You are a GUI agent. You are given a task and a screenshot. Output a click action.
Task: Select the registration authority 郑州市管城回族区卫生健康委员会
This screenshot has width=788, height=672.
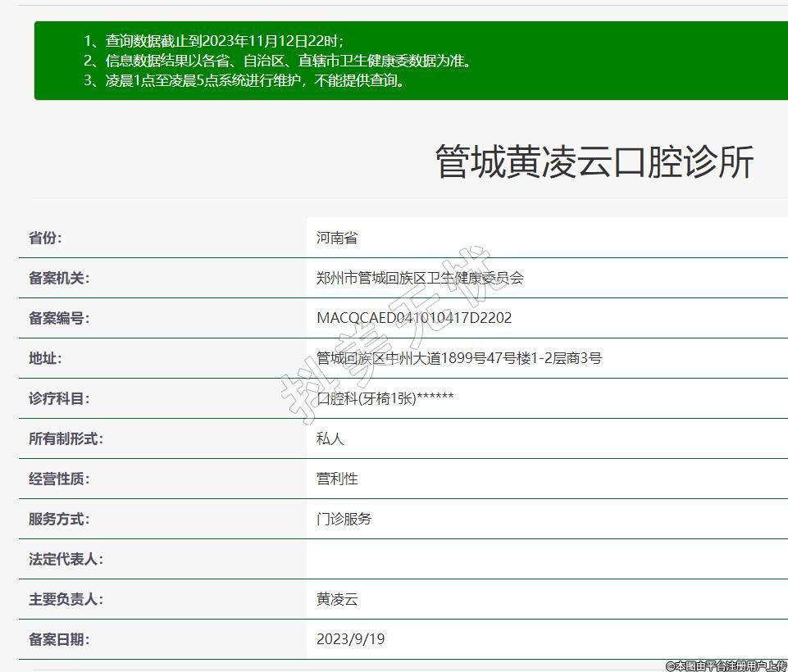point(420,279)
